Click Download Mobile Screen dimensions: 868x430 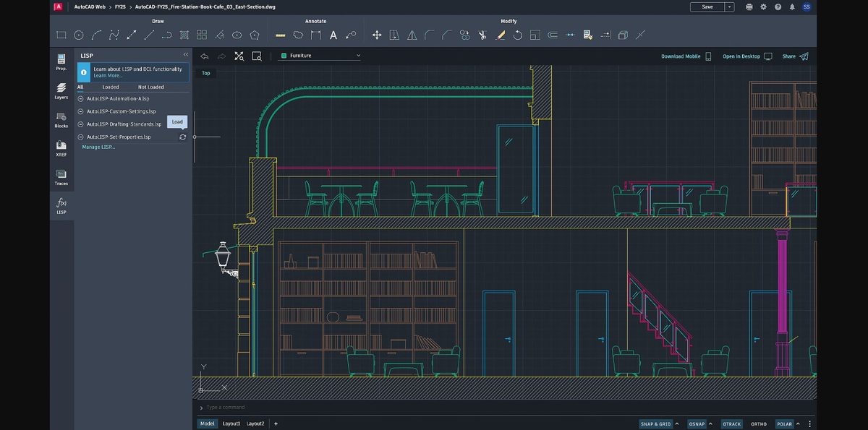686,56
